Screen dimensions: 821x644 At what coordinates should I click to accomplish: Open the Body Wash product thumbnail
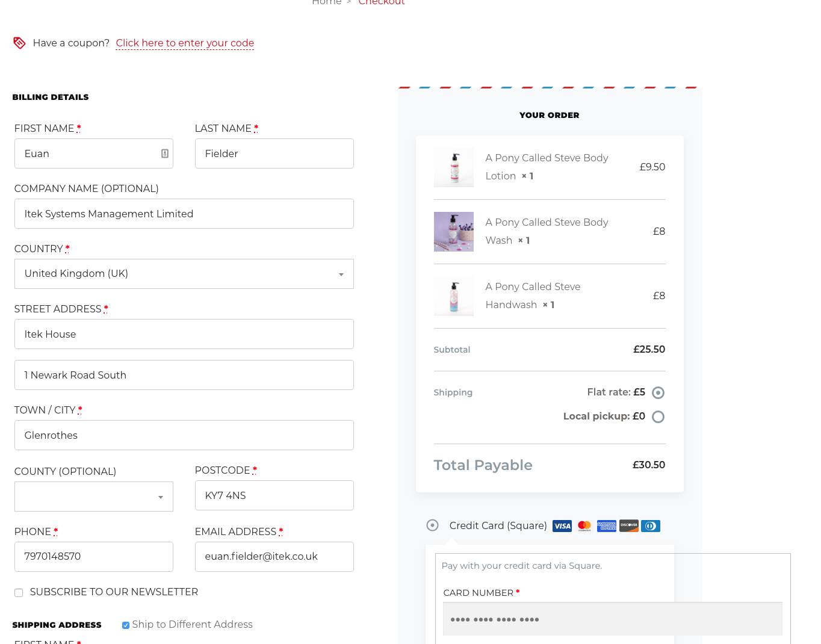pyautogui.click(x=454, y=232)
